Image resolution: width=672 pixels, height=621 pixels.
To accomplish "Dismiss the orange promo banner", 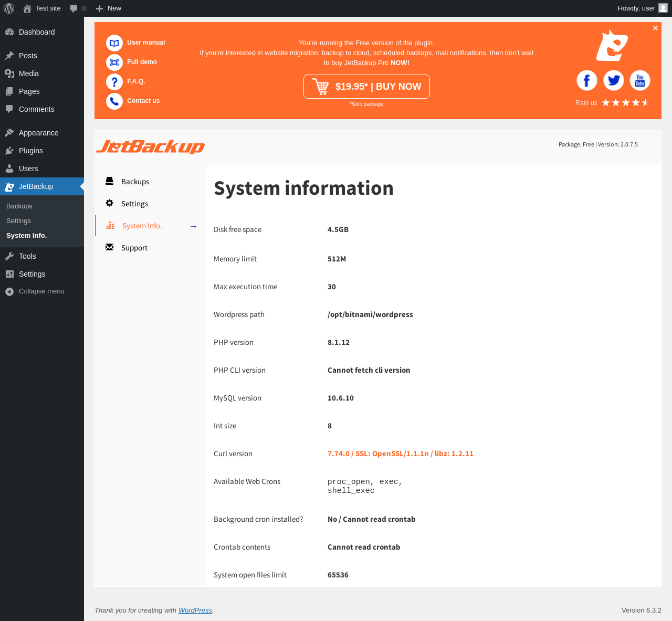I will pos(655,28).
